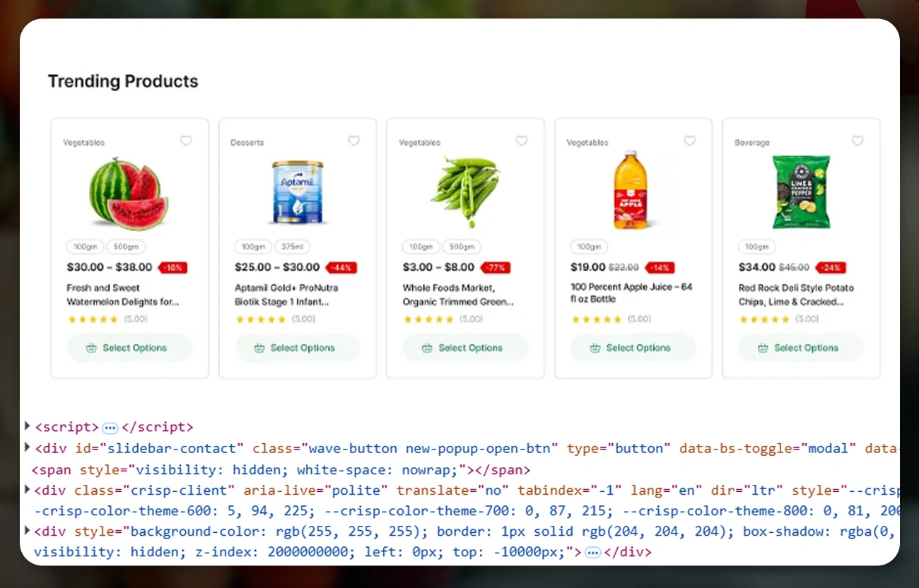Click class="crisp-client" attribute in code
The width and height of the screenshot is (919, 588).
point(155,490)
